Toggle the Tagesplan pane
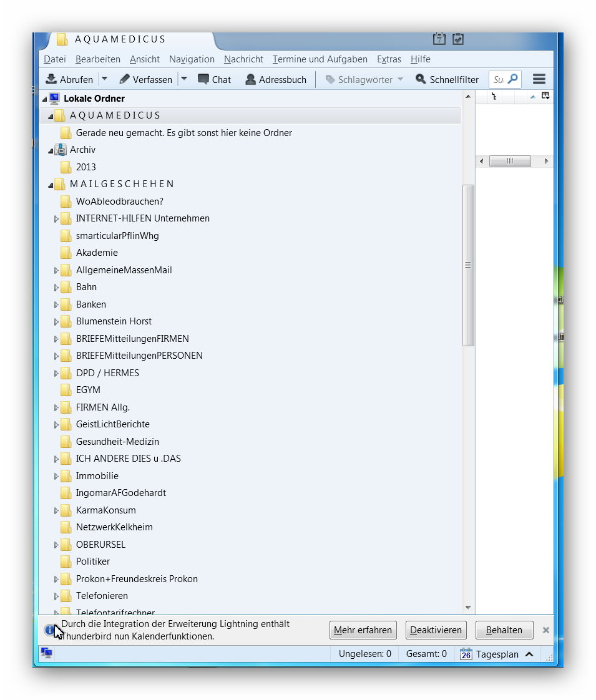The width and height of the screenshot is (596, 700). tap(497, 654)
